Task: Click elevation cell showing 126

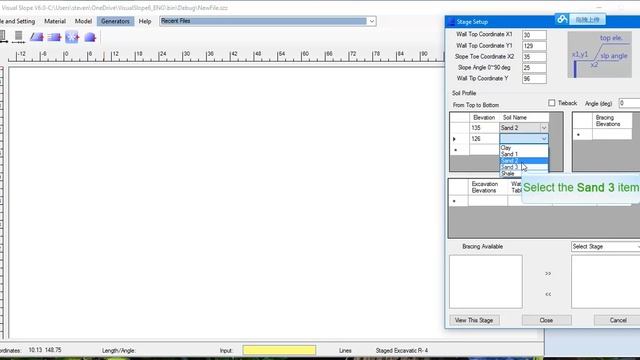Action: (x=484, y=139)
